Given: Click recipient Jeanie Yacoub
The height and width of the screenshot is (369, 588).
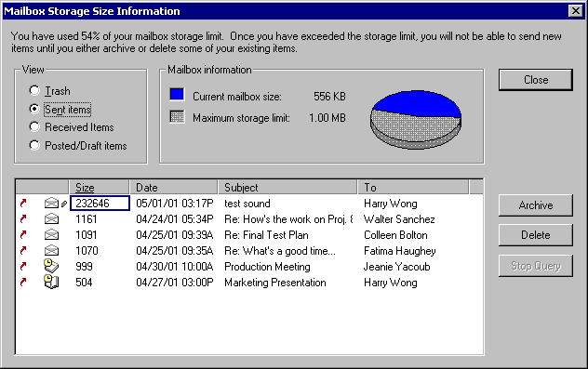Looking at the screenshot, I should (396, 267).
